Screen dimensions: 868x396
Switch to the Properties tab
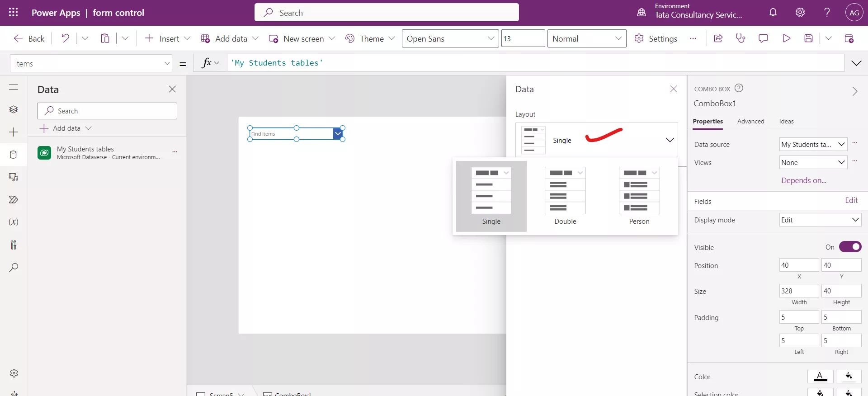point(708,121)
